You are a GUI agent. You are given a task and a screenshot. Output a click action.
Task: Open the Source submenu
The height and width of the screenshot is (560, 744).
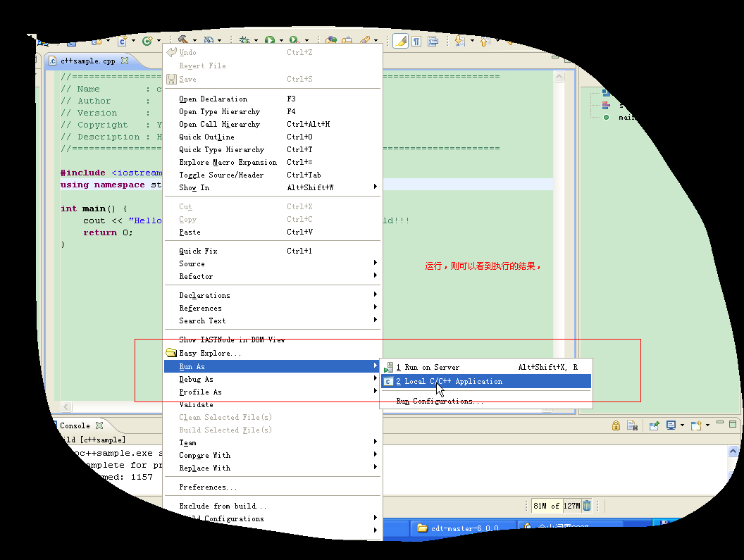coord(273,263)
